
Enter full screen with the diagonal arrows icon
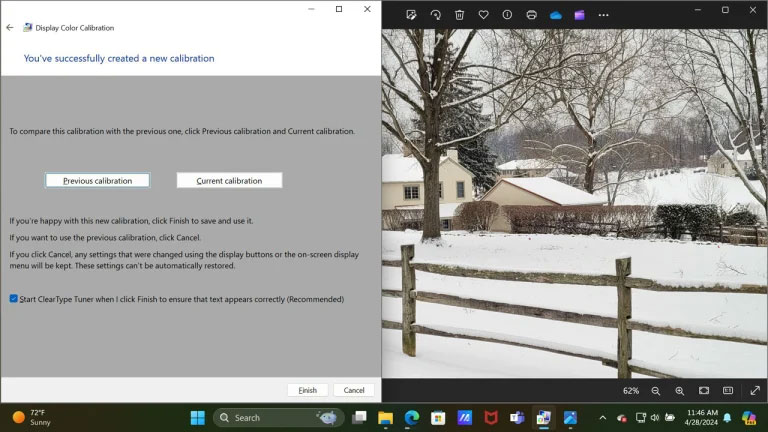pos(755,390)
